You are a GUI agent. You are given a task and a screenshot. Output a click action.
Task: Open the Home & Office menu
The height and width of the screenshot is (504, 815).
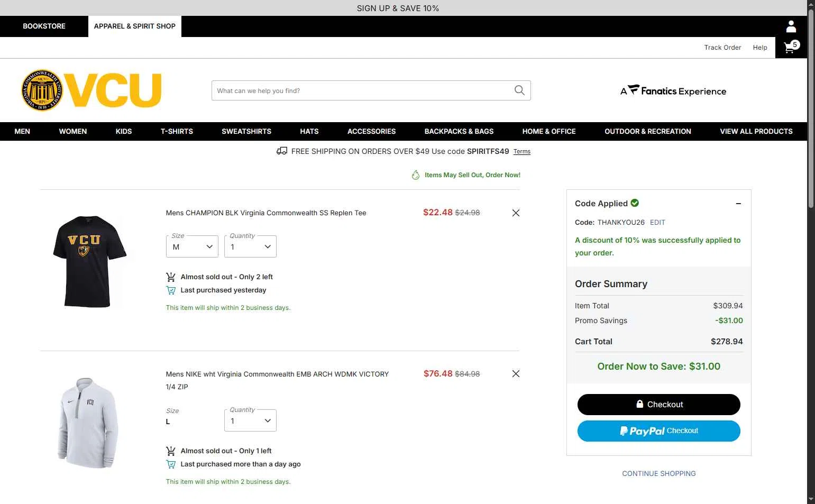tap(549, 131)
